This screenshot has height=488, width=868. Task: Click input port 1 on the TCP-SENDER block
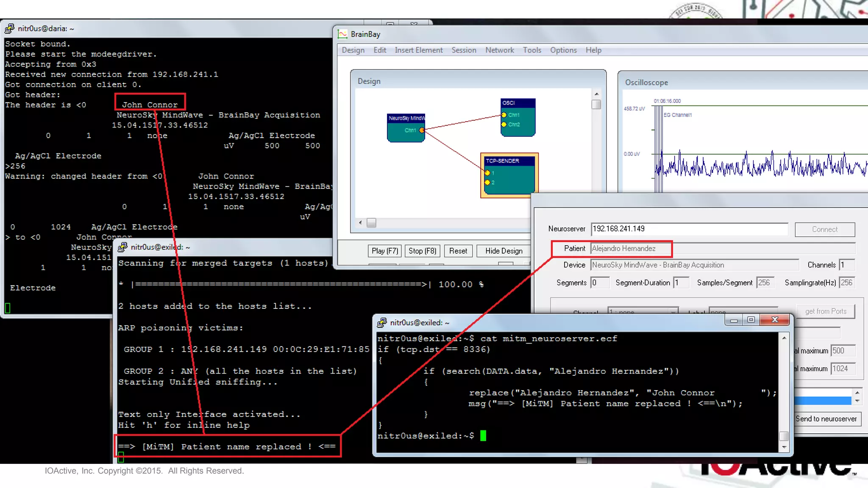click(487, 173)
